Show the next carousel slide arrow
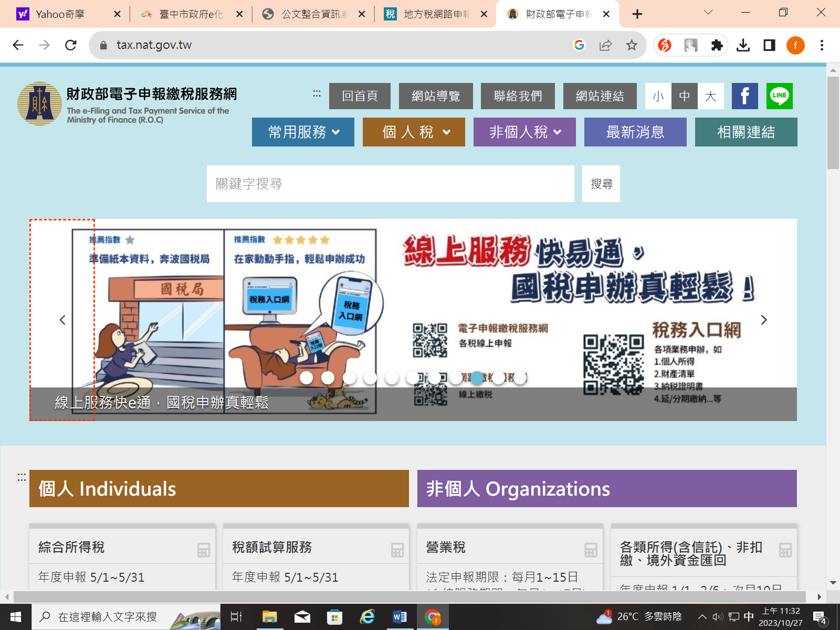Viewport: 840px width, 630px height. click(764, 320)
